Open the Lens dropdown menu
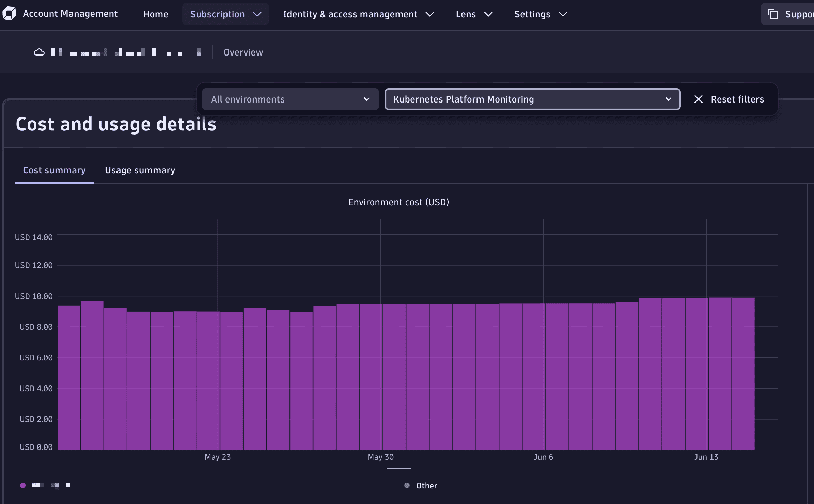Image resolution: width=814 pixels, height=504 pixels. coord(474,14)
